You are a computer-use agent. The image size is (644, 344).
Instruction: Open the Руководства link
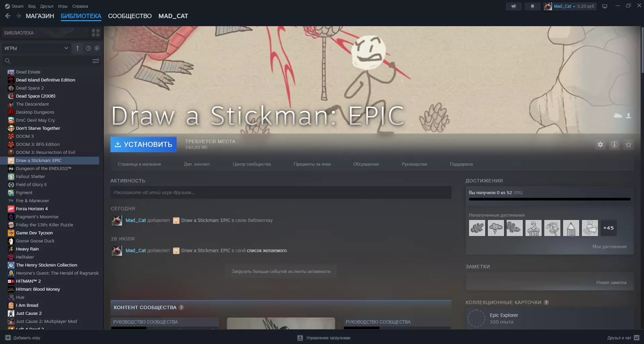coord(414,164)
